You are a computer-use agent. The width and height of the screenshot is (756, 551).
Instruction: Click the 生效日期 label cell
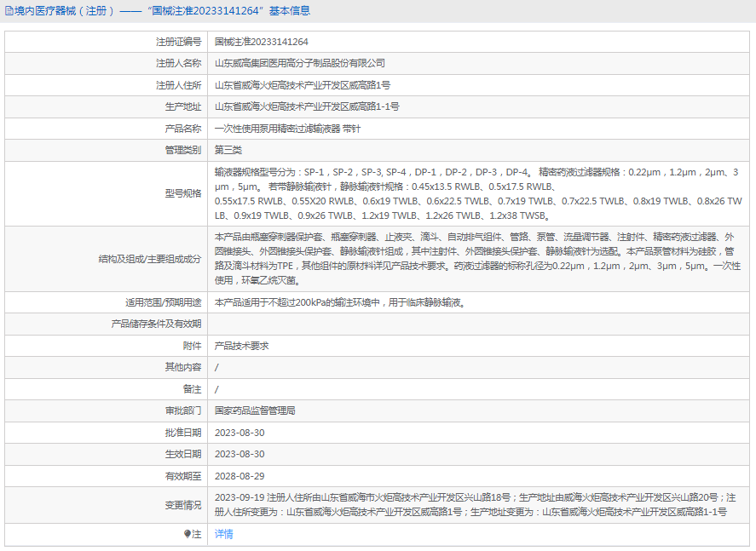(107, 454)
